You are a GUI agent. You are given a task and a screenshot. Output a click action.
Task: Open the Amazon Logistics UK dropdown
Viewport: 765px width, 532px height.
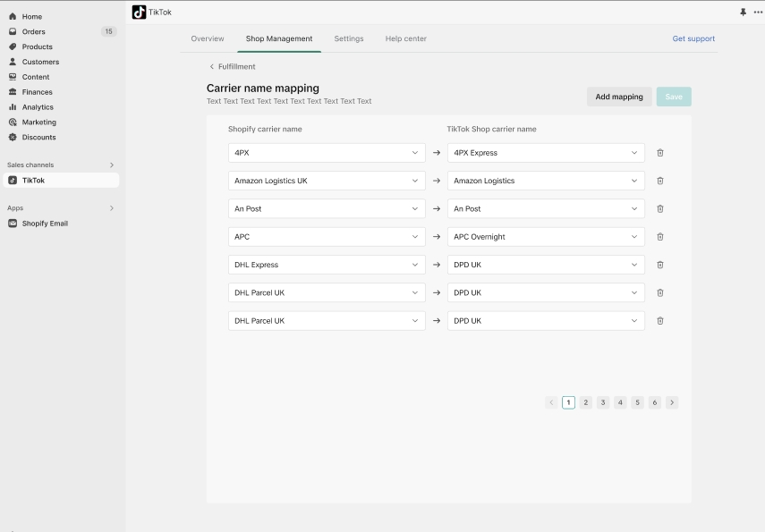(x=327, y=181)
